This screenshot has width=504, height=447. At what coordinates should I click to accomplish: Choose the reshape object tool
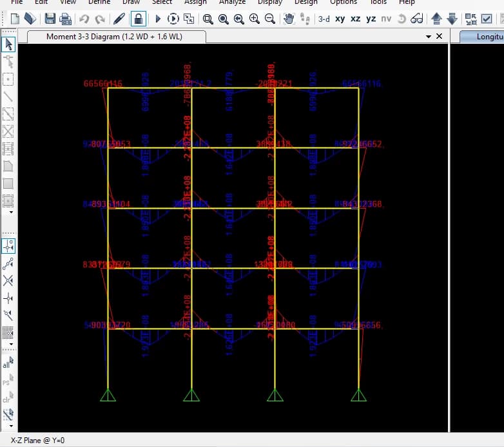[8, 62]
